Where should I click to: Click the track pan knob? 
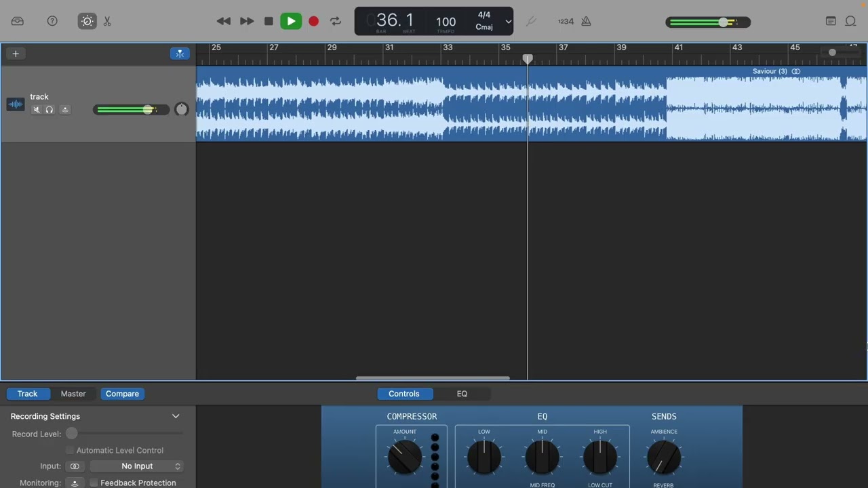click(x=181, y=109)
